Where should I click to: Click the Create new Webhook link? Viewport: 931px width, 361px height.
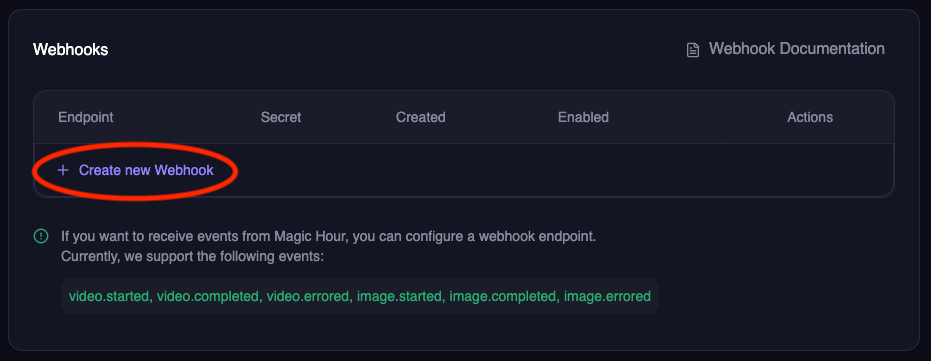(x=135, y=170)
